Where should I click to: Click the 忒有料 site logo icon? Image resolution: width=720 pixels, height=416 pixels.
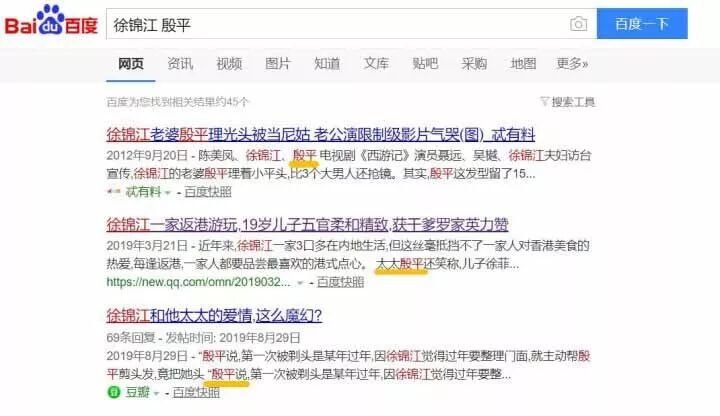coord(113,191)
